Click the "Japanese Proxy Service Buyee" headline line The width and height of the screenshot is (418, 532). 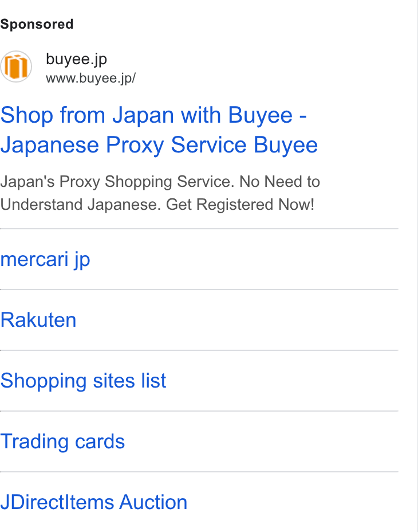point(159,145)
